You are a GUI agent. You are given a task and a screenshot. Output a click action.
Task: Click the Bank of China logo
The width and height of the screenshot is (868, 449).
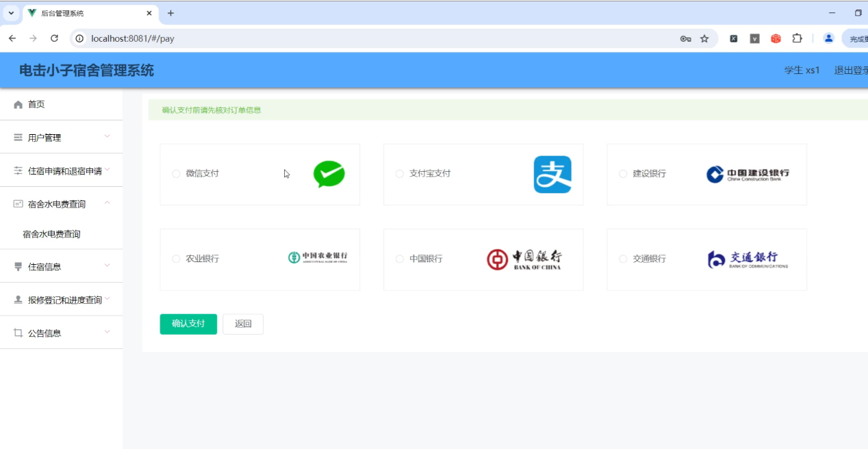[x=524, y=259]
